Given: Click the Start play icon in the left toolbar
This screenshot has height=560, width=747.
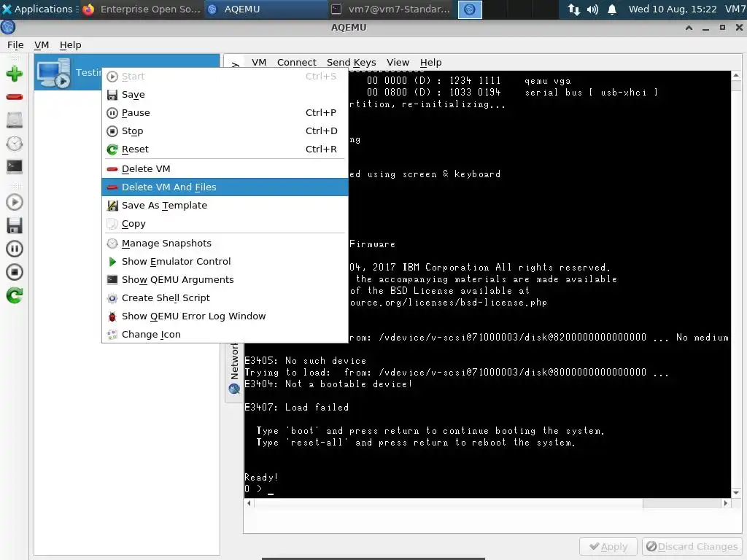Looking at the screenshot, I should [x=15, y=203].
